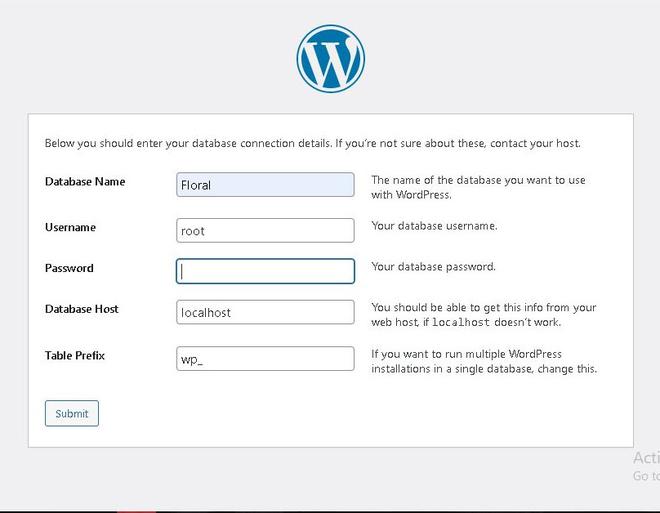660x513 pixels.
Task: Click the 'localhost doesn't work' hint text
Action: 484,315
